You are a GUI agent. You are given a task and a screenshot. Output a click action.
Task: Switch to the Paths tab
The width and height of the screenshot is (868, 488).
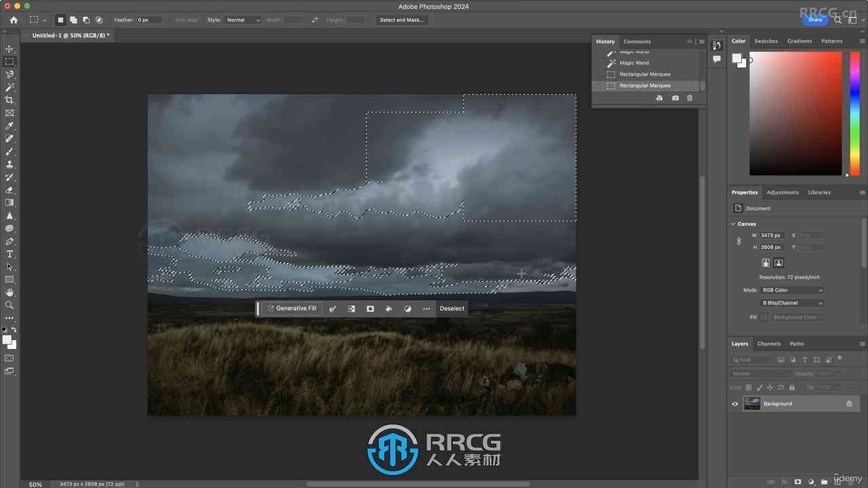pyautogui.click(x=797, y=344)
